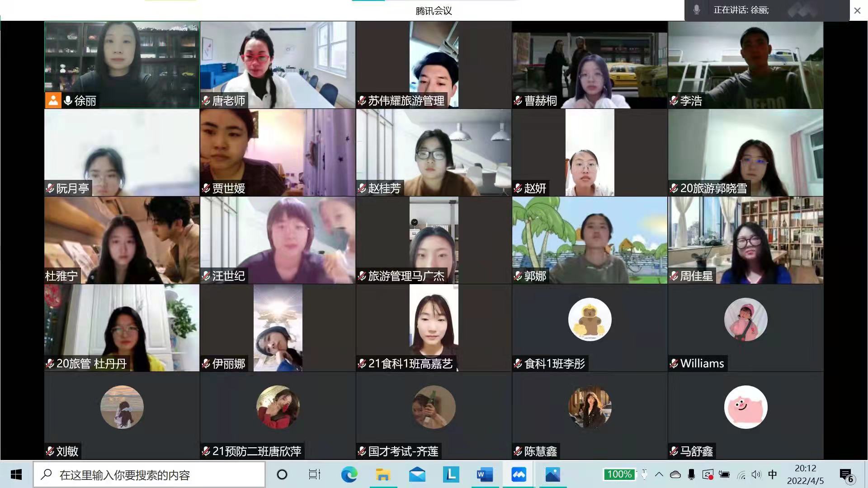Open Wi-Fi network settings in tray

coord(741,474)
